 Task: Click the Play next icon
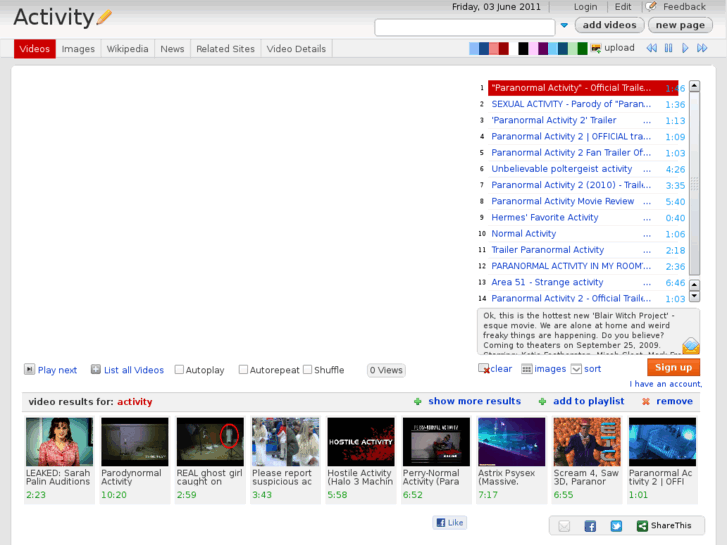point(29,369)
